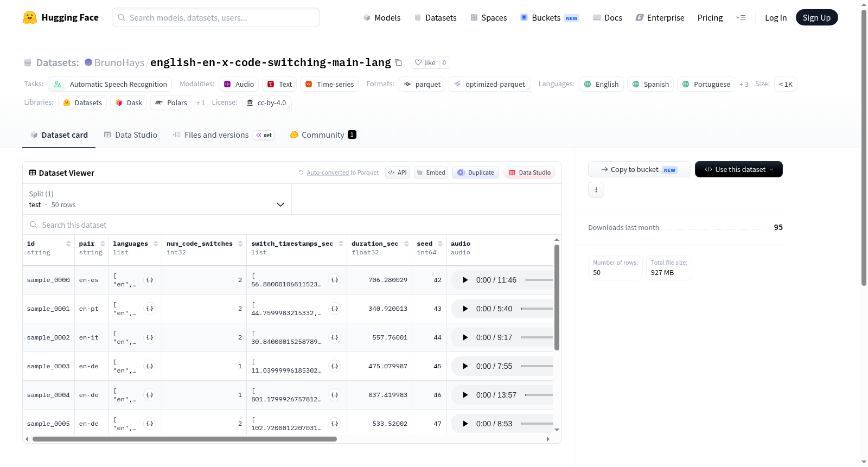
Task: Click the Search this dataset field
Action: coord(292,225)
